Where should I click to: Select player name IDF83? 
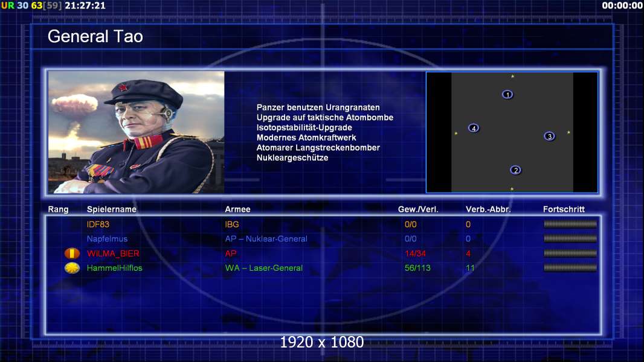click(x=98, y=224)
